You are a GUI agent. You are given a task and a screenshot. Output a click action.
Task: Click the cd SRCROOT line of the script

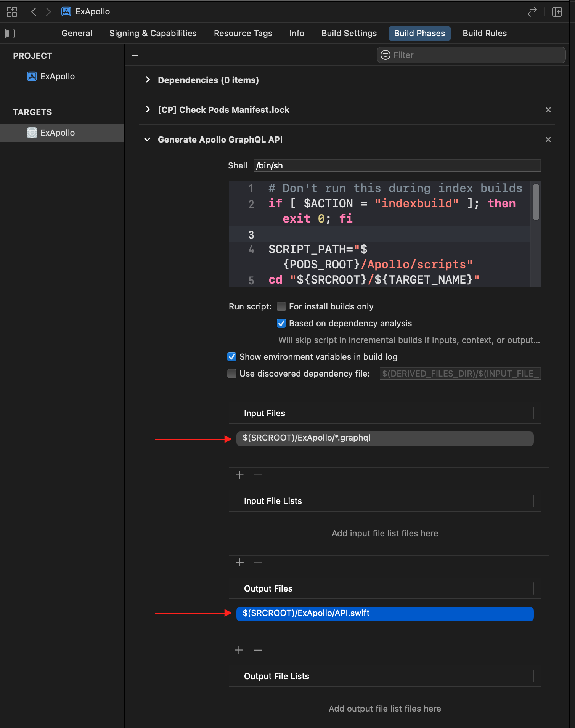coord(374,280)
